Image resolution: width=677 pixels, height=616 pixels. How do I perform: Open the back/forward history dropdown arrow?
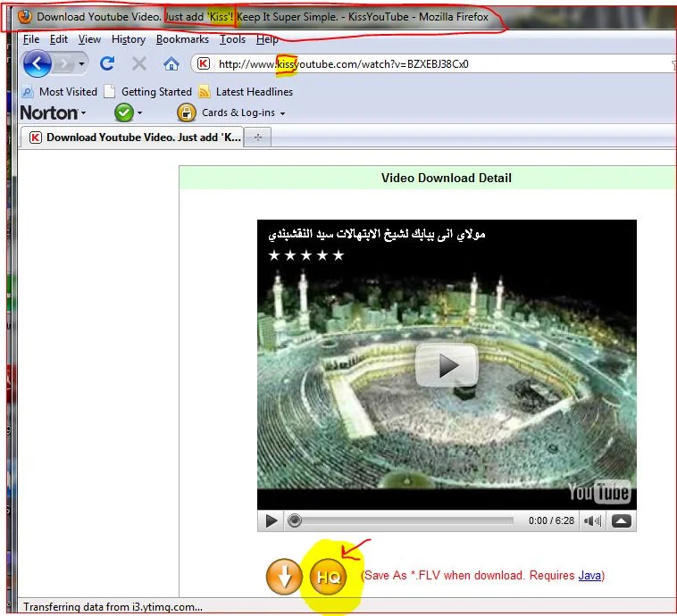click(x=82, y=64)
